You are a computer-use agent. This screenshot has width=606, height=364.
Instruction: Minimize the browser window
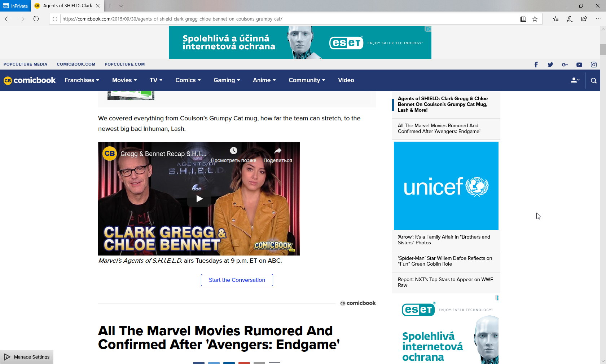565,6
